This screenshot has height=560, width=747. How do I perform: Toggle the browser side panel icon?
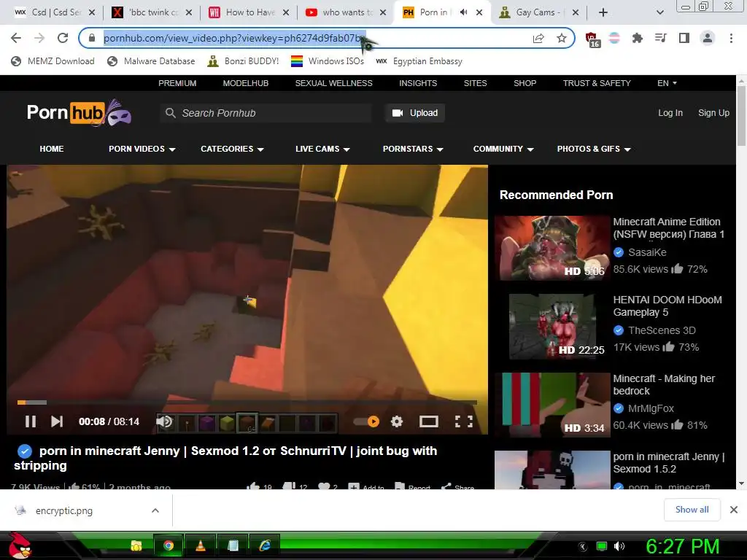click(x=684, y=38)
